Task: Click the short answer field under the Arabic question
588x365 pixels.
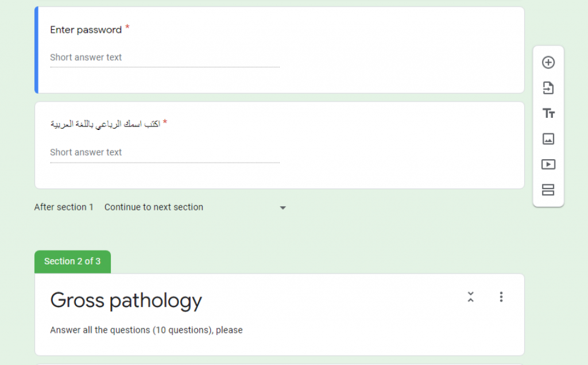Action: click(x=164, y=152)
